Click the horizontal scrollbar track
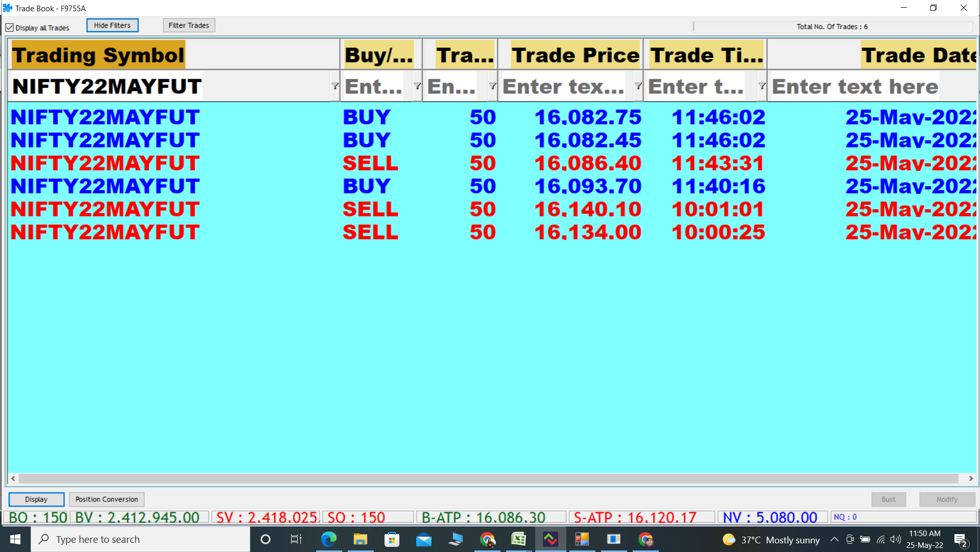 point(489,478)
